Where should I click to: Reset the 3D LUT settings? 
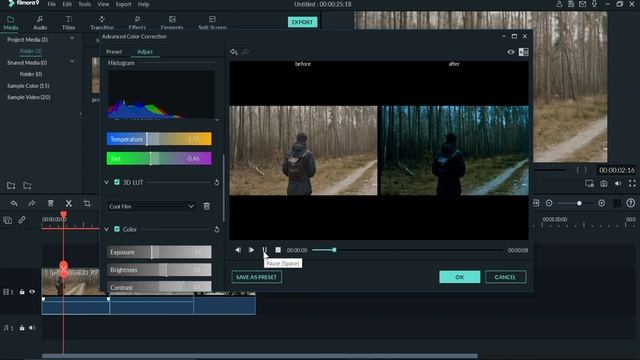[217, 182]
